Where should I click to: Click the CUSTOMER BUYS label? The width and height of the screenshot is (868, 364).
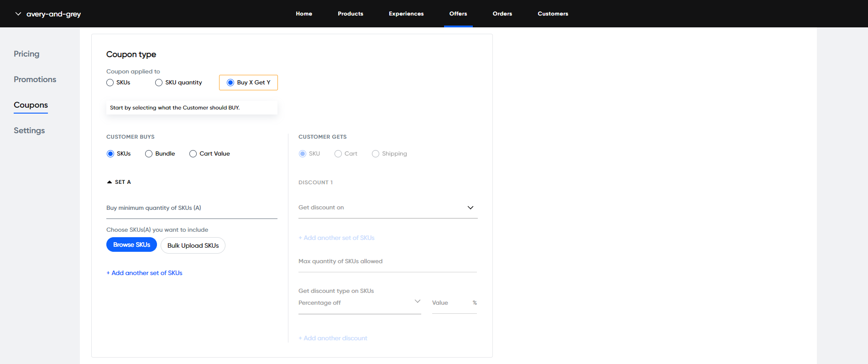(131, 137)
